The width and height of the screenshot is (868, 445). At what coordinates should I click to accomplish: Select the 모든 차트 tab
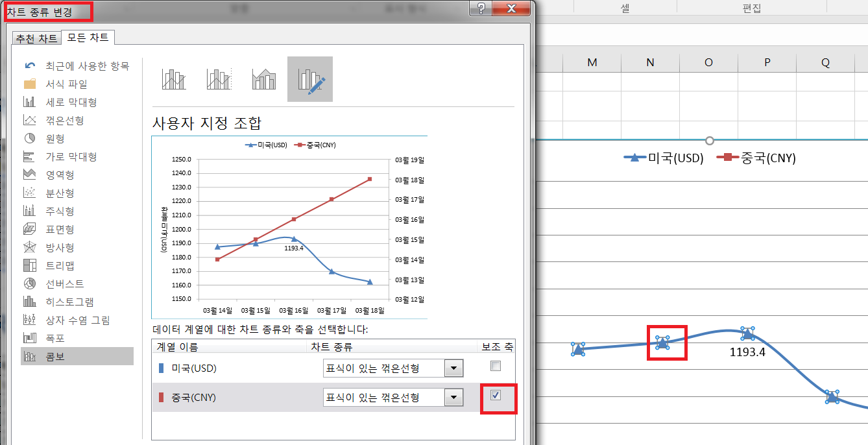[x=88, y=38]
